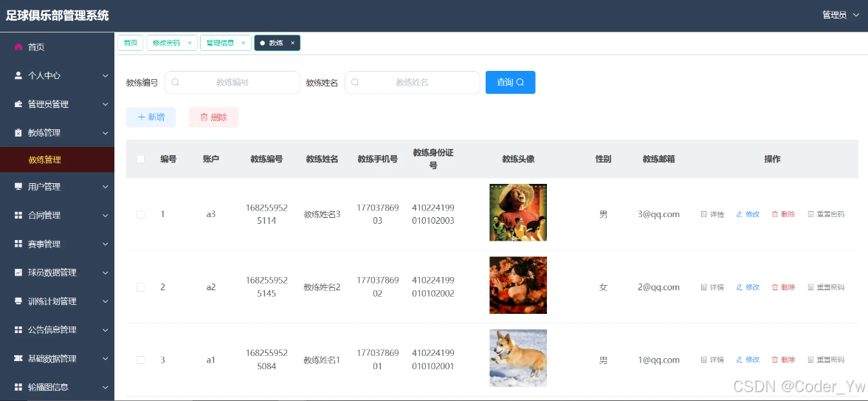Select 教练管理 highlighted submenu item

point(57,160)
